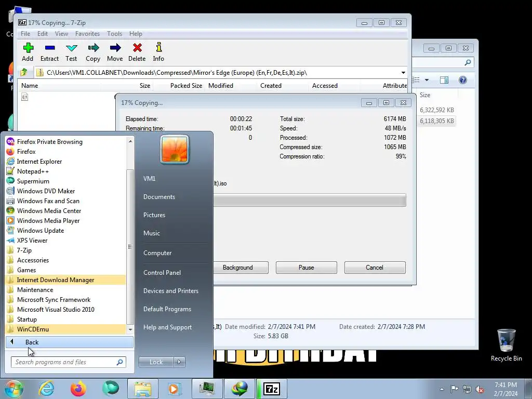
Task: Pause the copying operation
Action: tap(307, 268)
